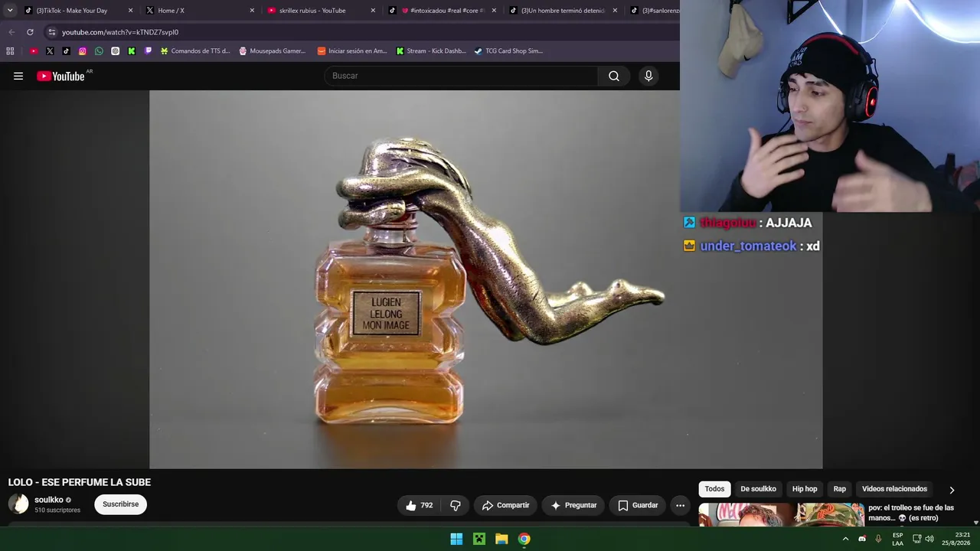Screen dimensions: 980x551
Task: Filter suggestions by Rap chip
Action: point(840,489)
